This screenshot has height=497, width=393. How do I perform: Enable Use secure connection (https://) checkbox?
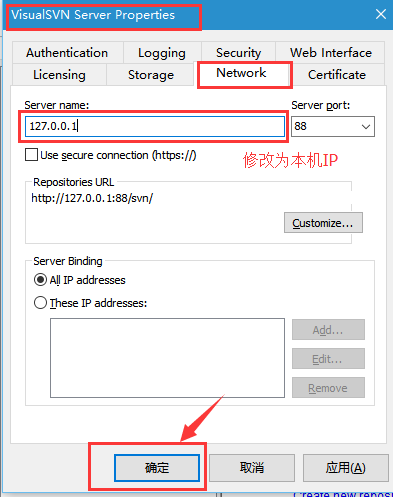click(31, 155)
